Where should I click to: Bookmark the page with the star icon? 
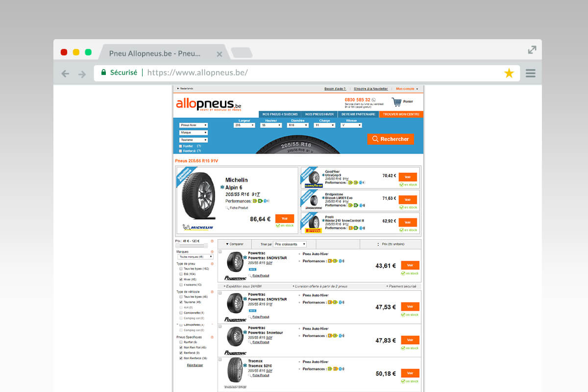point(509,73)
